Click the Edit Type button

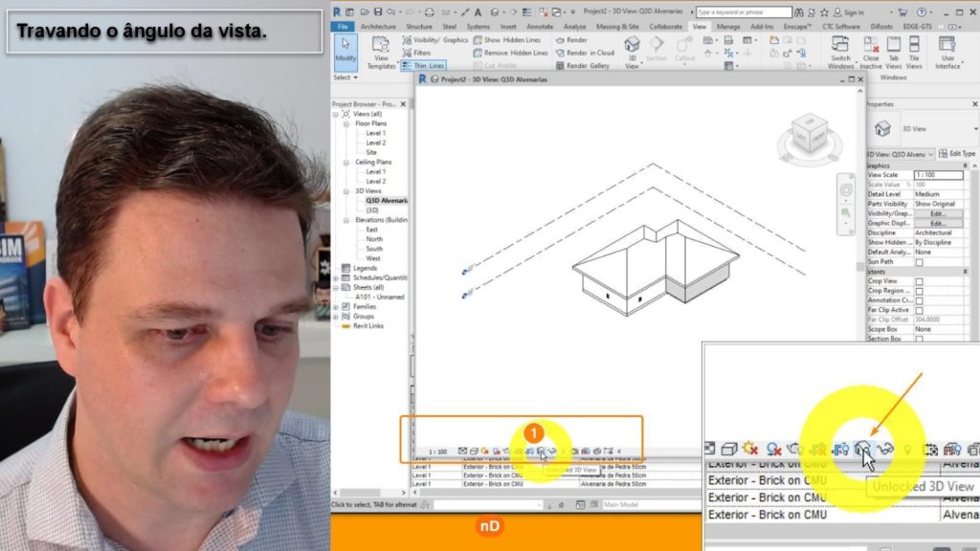tap(956, 153)
